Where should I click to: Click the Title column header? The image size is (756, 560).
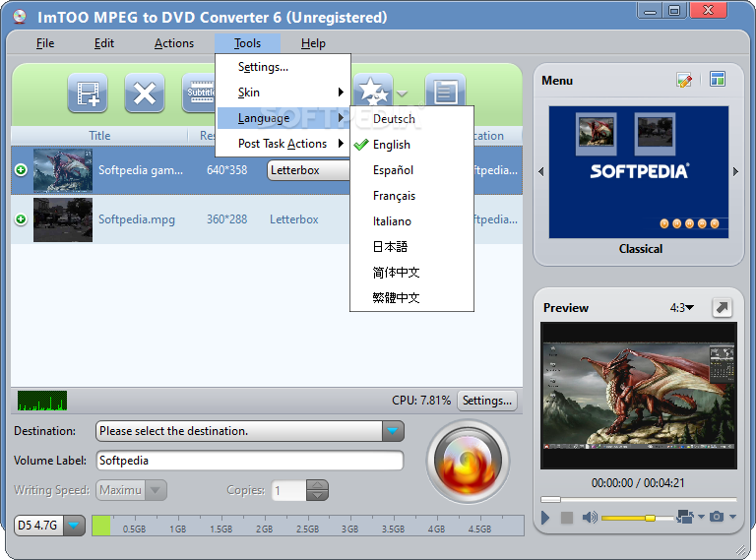tap(99, 136)
